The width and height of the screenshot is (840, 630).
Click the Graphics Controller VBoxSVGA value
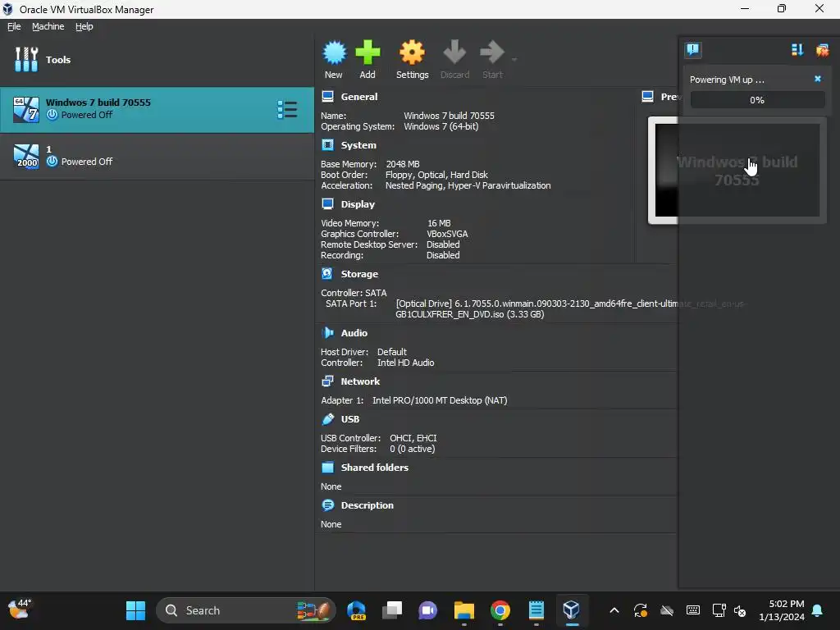coord(447,234)
